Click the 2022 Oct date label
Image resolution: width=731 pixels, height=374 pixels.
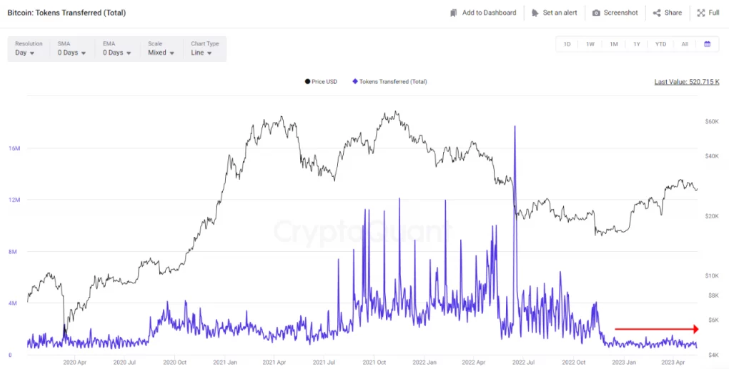pyautogui.click(x=573, y=362)
